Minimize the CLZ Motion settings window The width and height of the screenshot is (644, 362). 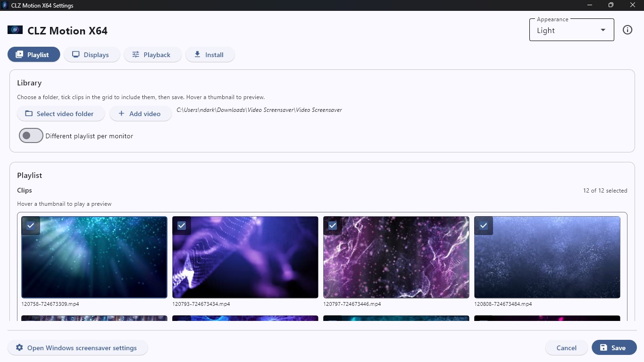pyautogui.click(x=590, y=5)
